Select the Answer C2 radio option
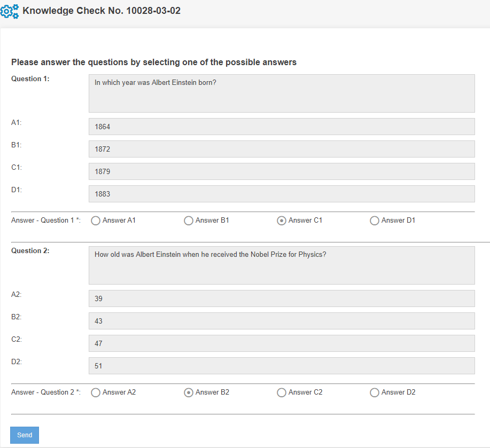The height and width of the screenshot is (448, 490). 282,392
